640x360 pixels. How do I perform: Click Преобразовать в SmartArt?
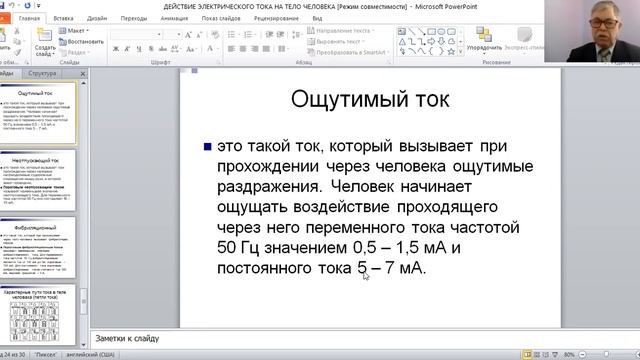pos(348,53)
